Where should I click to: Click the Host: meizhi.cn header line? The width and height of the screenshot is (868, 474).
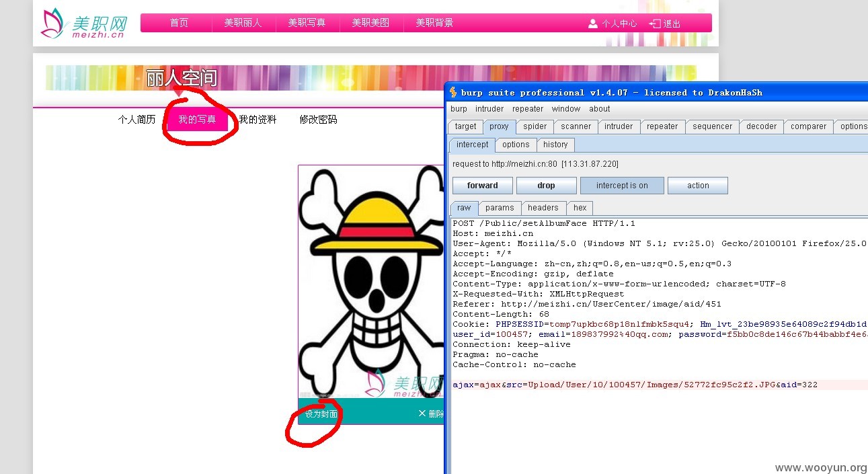click(x=493, y=233)
